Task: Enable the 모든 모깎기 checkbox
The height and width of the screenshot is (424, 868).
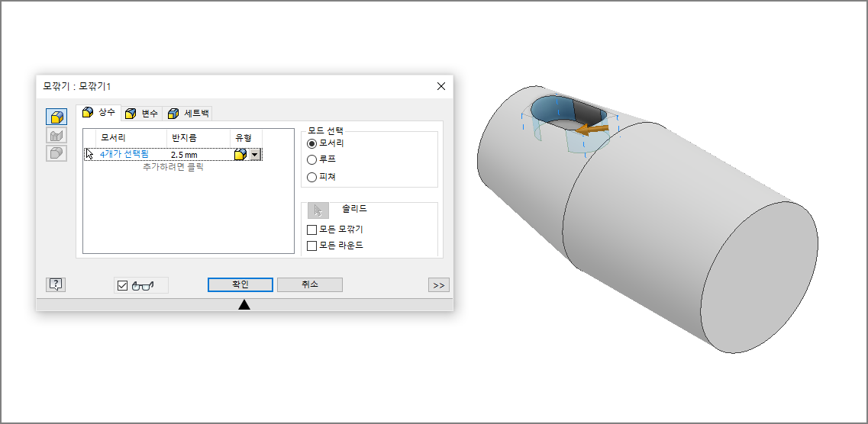Action: (x=312, y=230)
